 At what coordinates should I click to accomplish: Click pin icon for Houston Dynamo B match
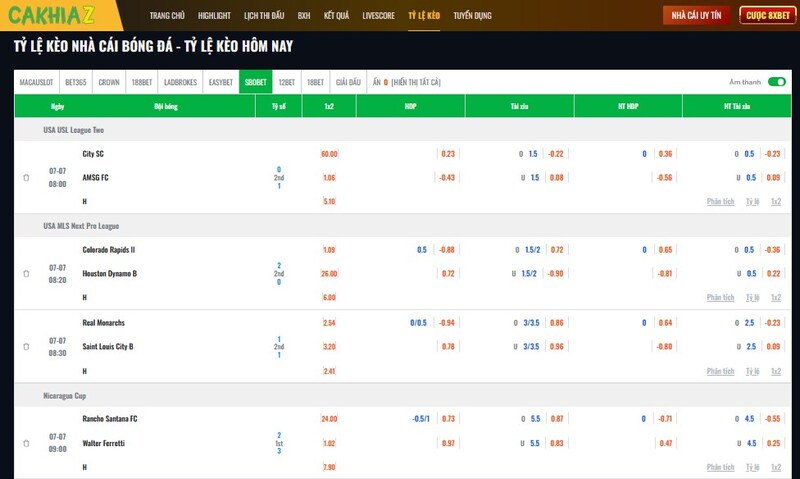26,273
